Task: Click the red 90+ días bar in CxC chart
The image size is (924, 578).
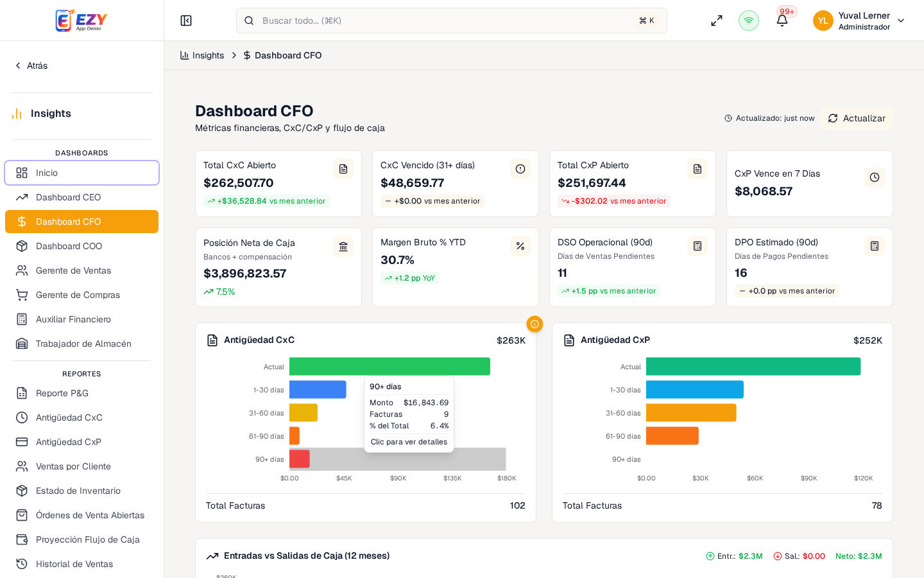Action: (x=300, y=459)
